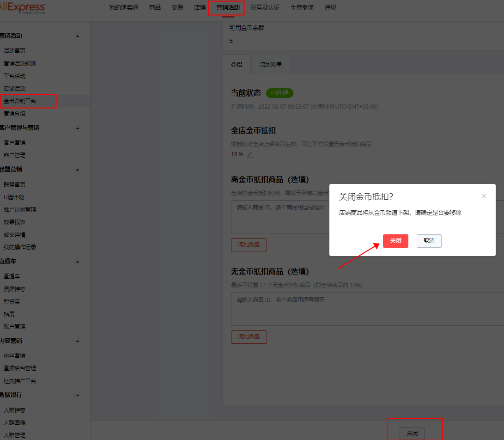The image size is (504, 440).
Task: Click the AliExpress Seller Center logo
Action: [23, 8]
